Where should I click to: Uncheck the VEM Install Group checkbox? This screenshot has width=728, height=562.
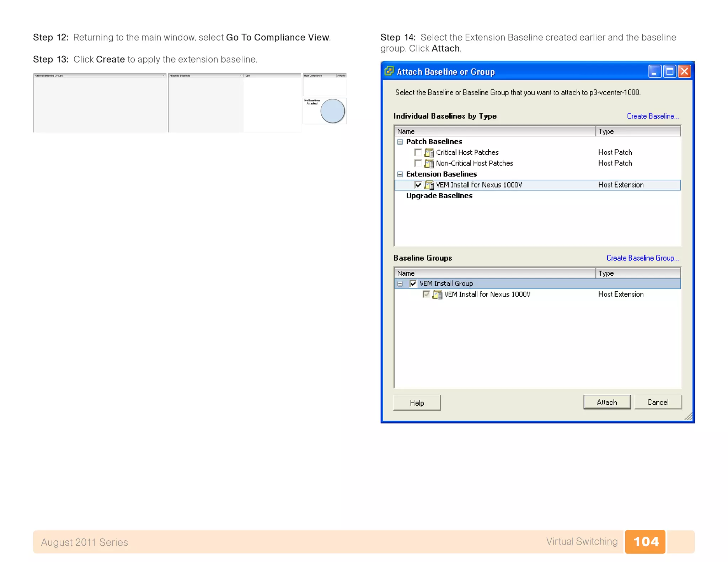point(413,283)
